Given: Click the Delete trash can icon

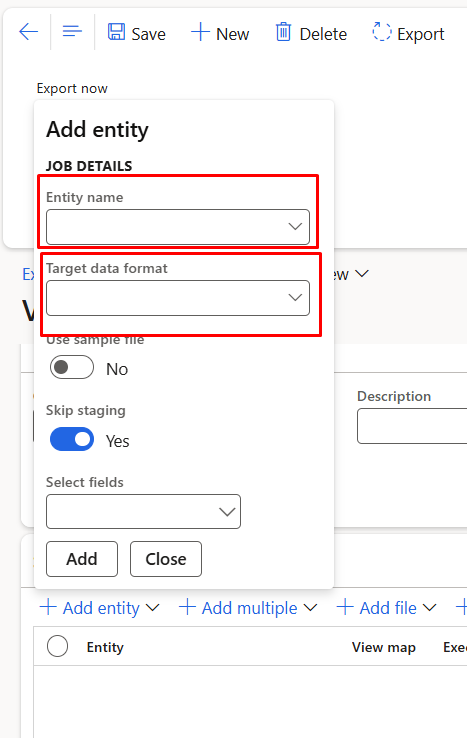Looking at the screenshot, I should (283, 32).
